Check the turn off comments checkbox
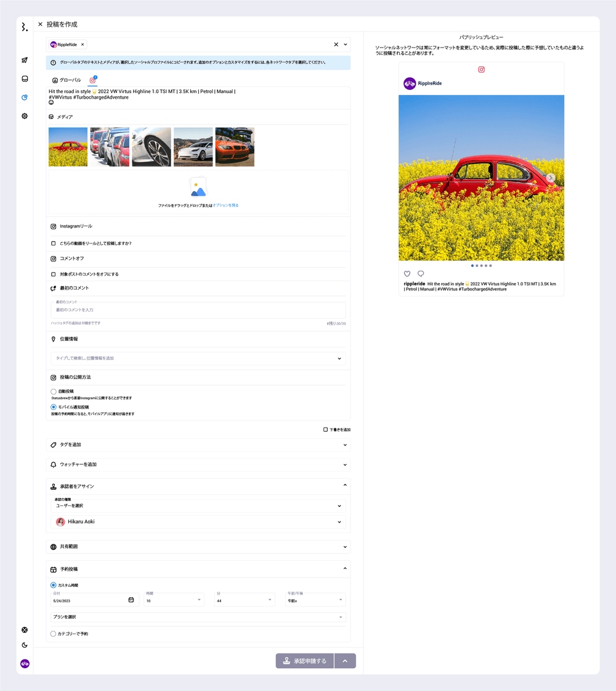Screen dimensions: 616x691 click(54, 274)
